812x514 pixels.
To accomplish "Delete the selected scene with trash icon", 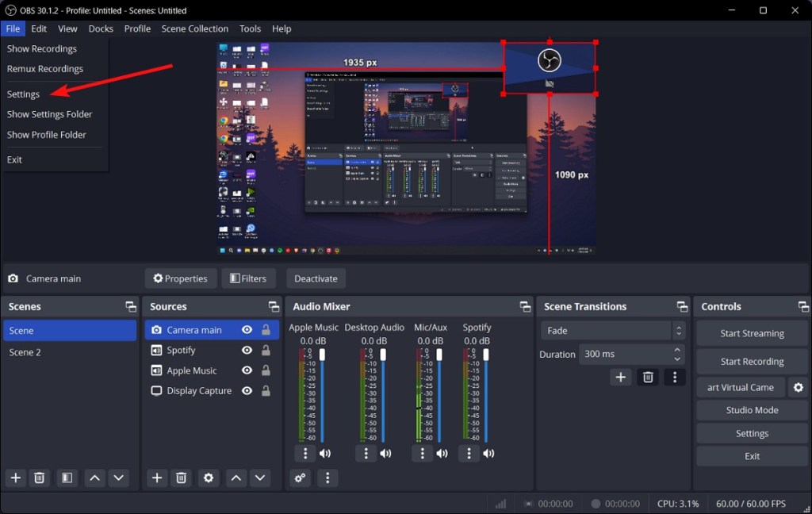I will pyautogui.click(x=39, y=478).
